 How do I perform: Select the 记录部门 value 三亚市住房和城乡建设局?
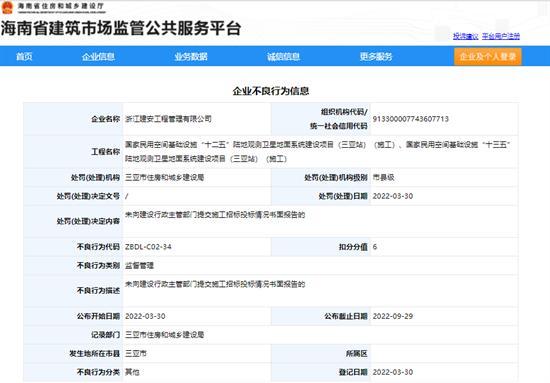(165, 335)
